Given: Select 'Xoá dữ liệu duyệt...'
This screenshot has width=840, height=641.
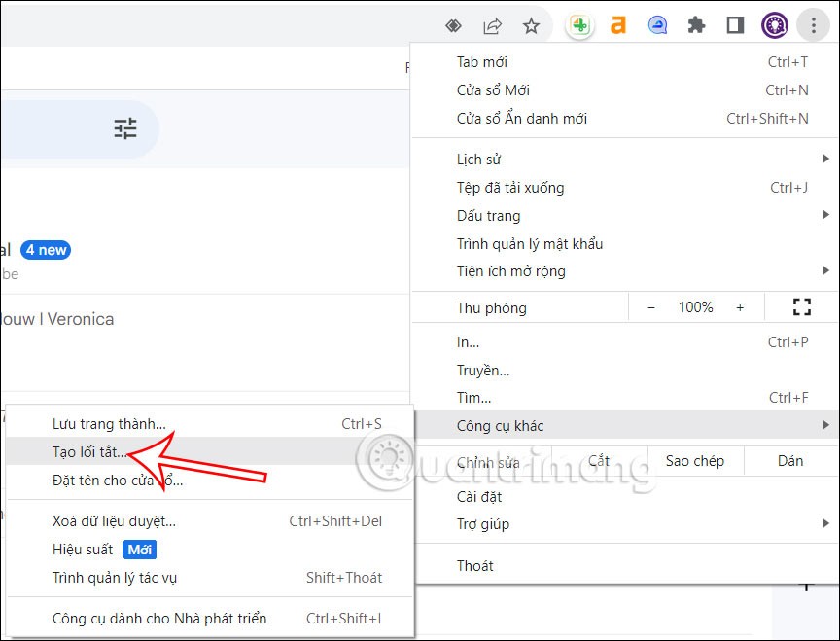Looking at the screenshot, I should point(209,521).
